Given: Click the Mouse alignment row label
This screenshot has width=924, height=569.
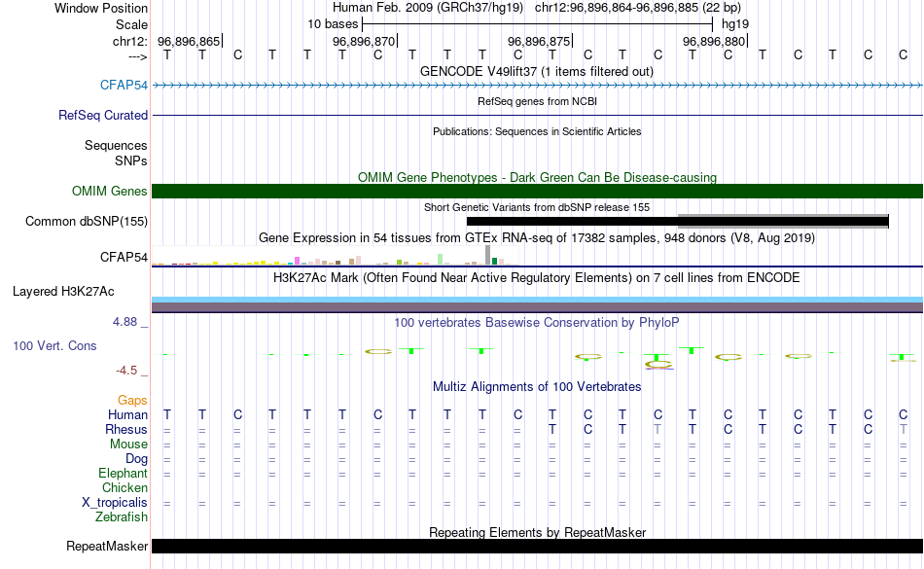Looking at the screenshot, I should pyautogui.click(x=128, y=445).
